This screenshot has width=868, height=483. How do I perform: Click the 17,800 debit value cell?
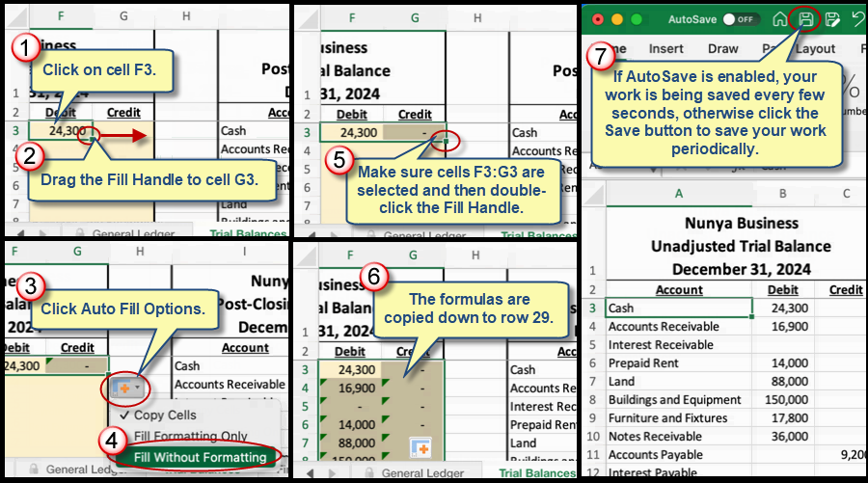[783, 417]
